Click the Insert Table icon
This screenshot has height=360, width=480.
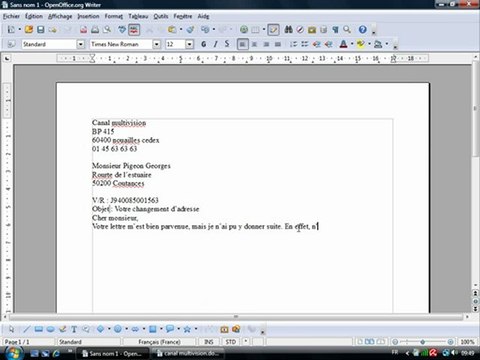tap(255, 30)
